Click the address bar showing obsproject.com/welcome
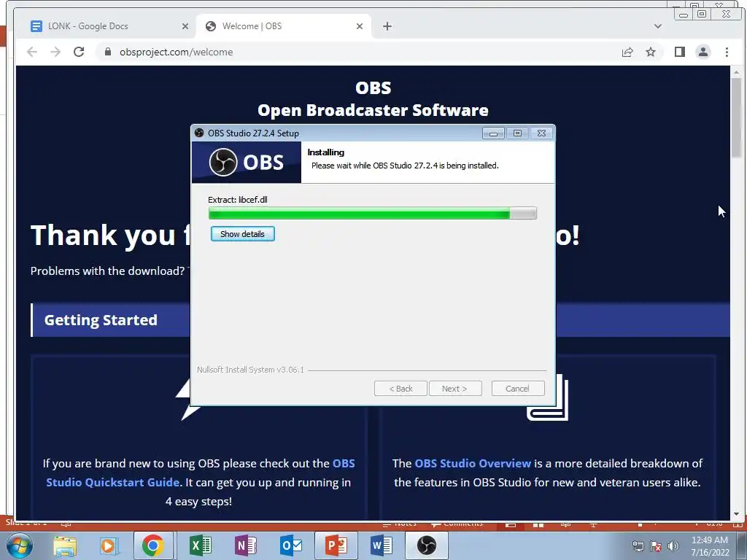The image size is (747, 560). 357,52
